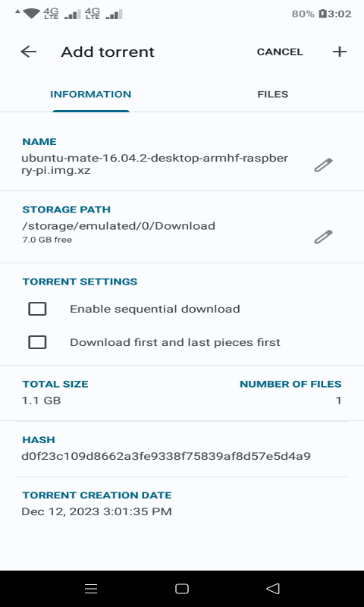Check Download first and last pieces first
The height and width of the screenshot is (607, 364).
[37, 342]
